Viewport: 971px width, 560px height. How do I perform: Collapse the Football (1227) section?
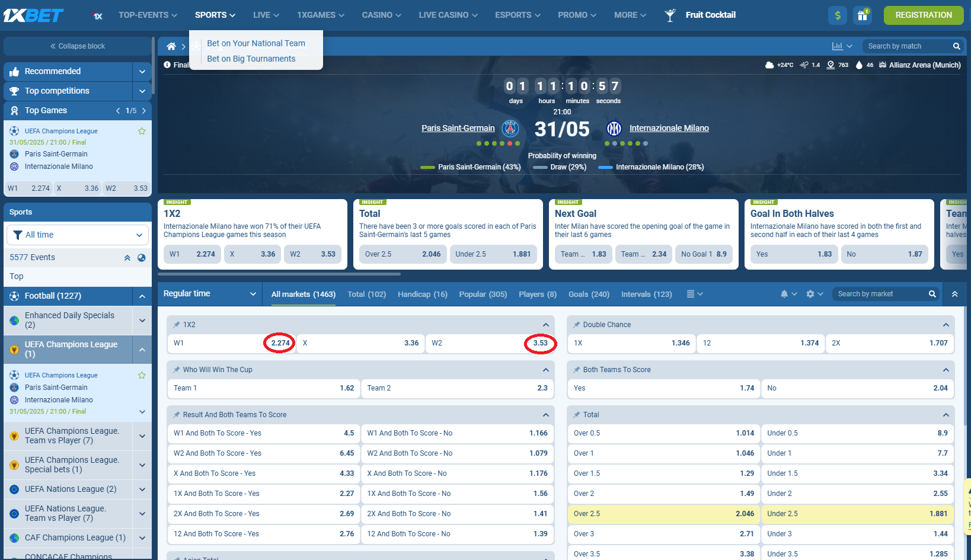(x=142, y=296)
